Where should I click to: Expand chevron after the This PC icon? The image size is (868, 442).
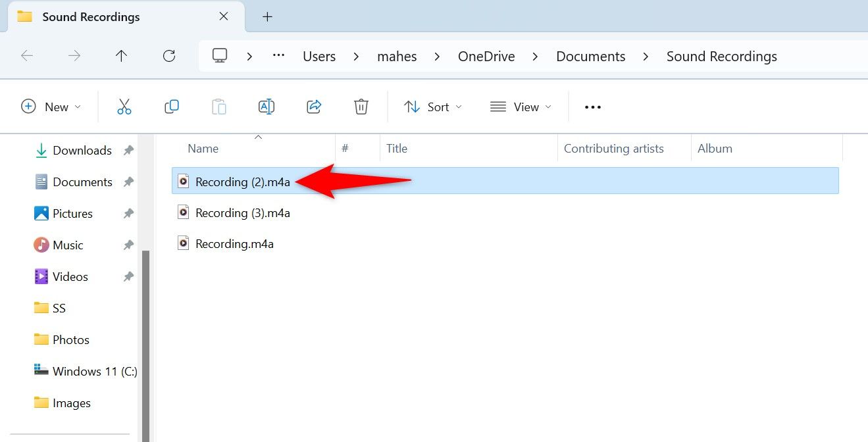[x=249, y=57]
